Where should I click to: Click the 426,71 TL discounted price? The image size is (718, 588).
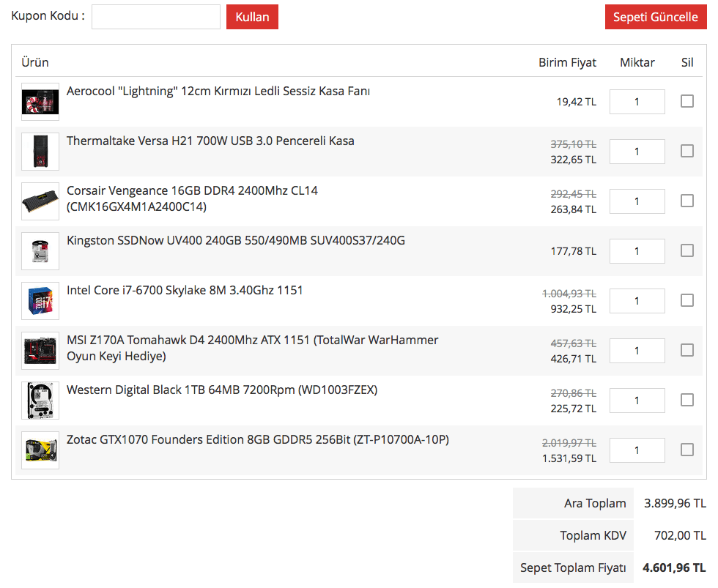[573, 360]
